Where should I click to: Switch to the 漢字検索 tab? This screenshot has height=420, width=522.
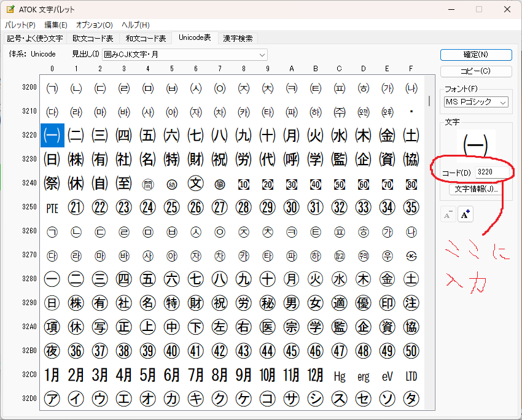click(238, 38)
